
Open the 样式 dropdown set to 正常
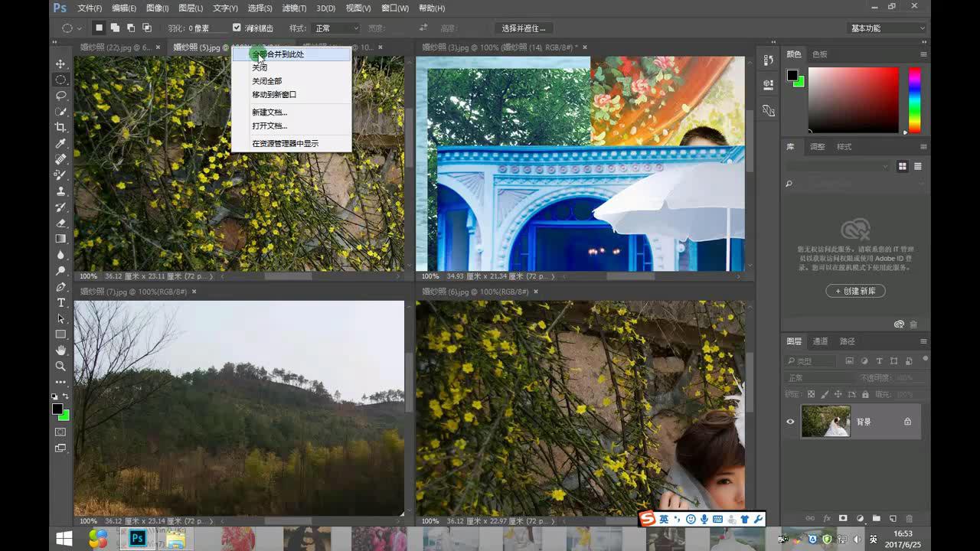click(x=335, y=28)
